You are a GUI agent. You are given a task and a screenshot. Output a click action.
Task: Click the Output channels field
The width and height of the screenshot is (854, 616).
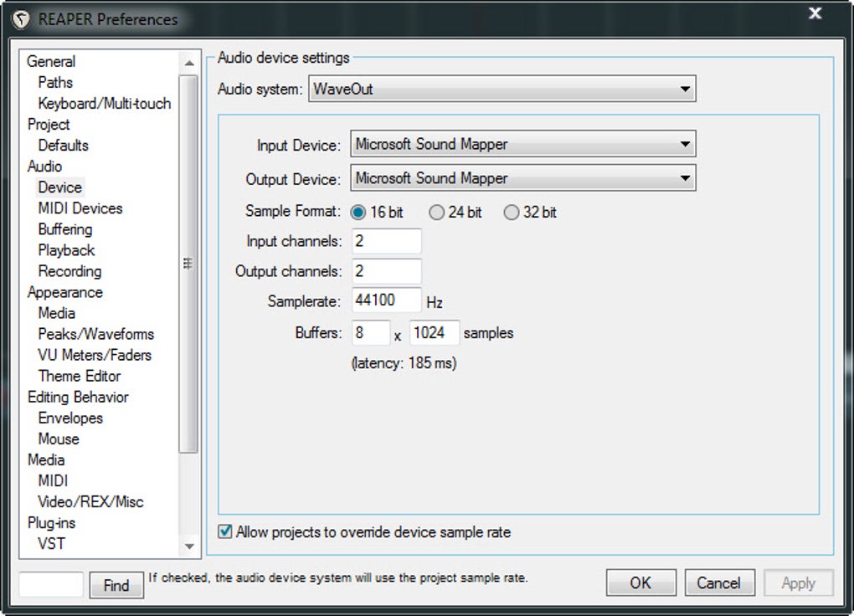click(x=387, y=270)
